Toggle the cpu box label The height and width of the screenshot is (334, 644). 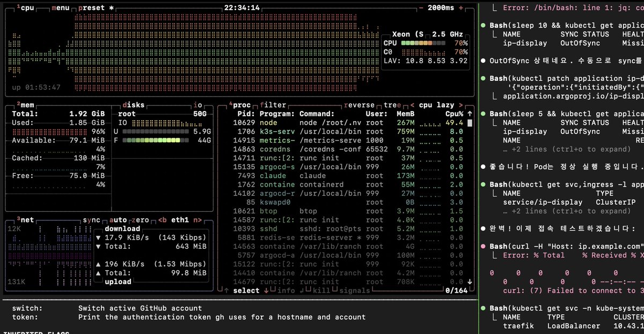26,8
